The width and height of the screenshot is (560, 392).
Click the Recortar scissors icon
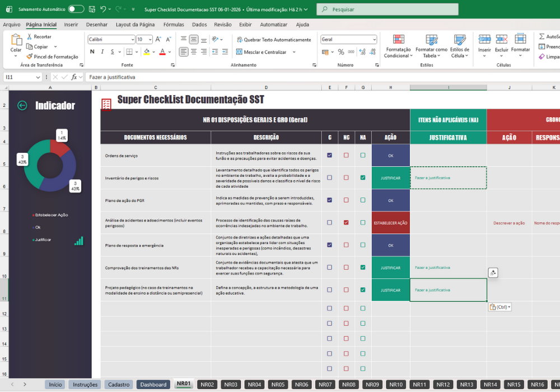(29, 36)
